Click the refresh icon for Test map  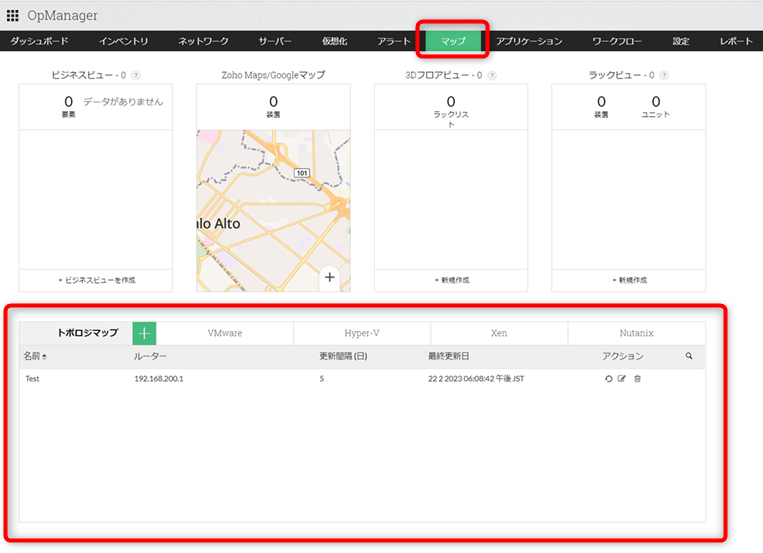click(x=608, y=379)
